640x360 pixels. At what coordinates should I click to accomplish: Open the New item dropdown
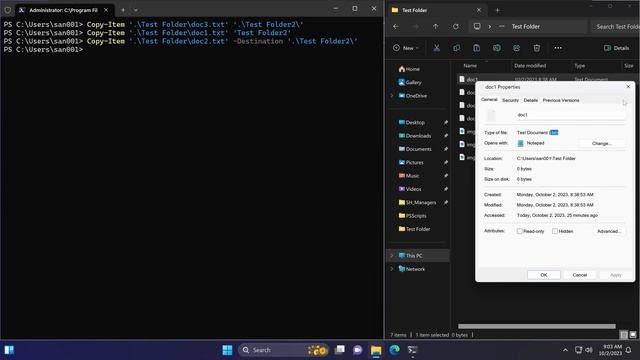pyautogui.click(x=406, y=48)
